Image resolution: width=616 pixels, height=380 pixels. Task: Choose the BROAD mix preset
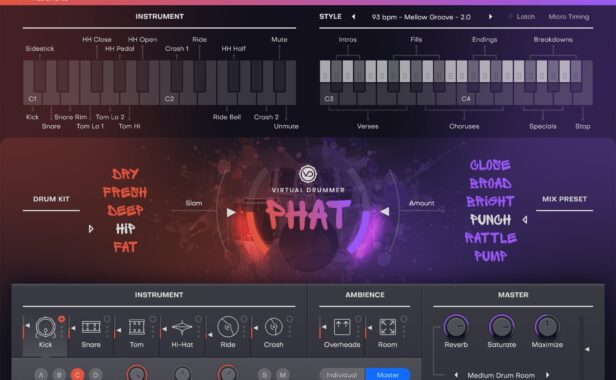490,183
